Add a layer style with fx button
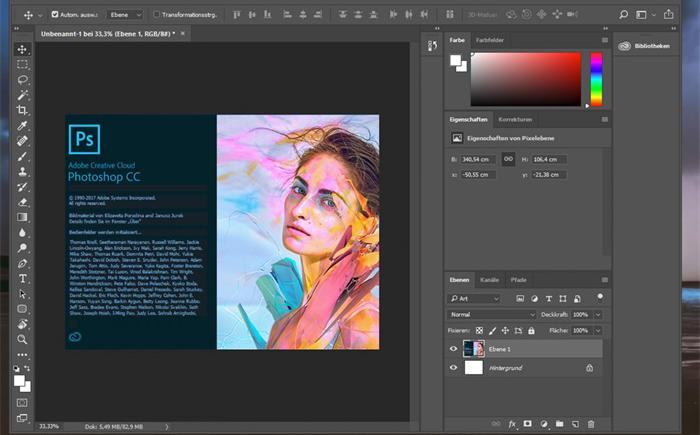This screenshot has width=700, height=435. (512, 424)
